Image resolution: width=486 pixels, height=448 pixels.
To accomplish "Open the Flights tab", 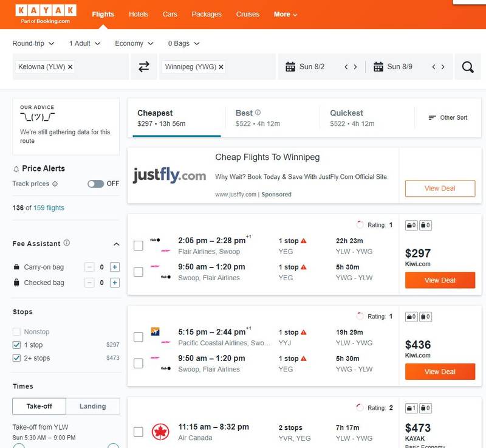I will tap(103, 14).
